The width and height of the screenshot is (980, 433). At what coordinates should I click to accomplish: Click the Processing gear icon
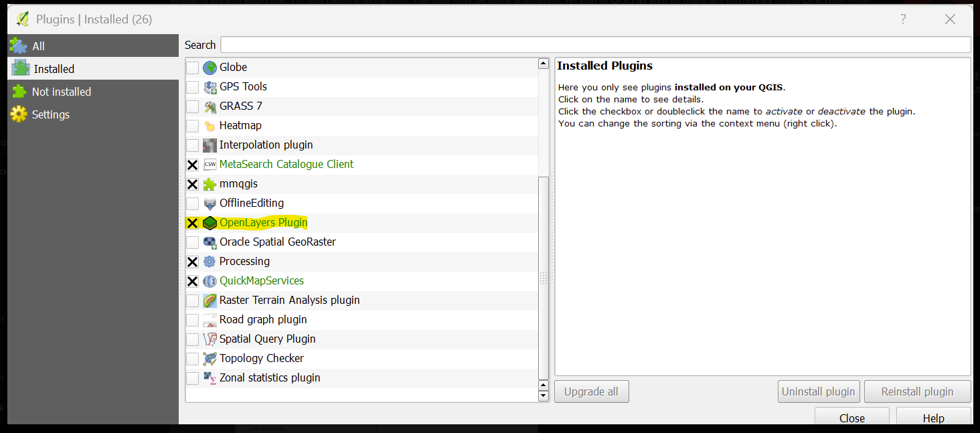click(x=210, y=261)
